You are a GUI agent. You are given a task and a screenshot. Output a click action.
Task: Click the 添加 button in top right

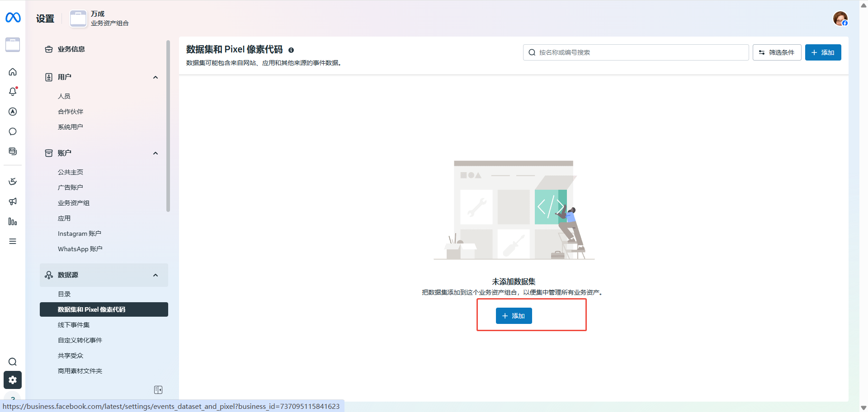point(823,52)
